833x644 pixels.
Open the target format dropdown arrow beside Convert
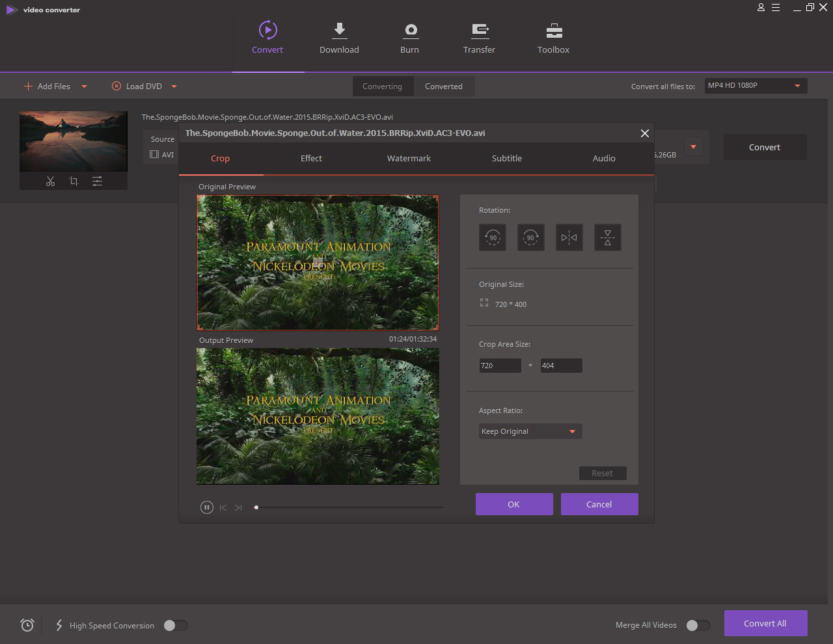693,147
